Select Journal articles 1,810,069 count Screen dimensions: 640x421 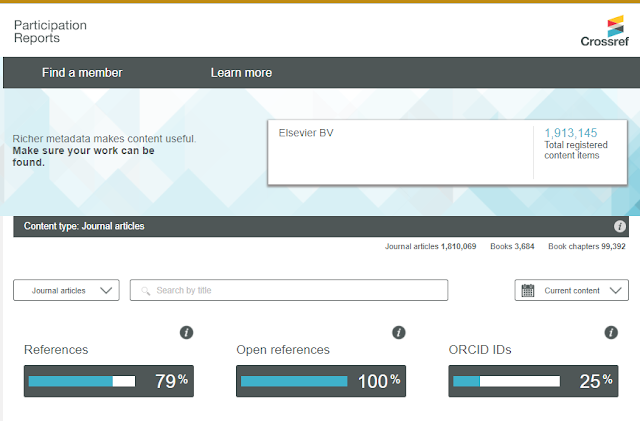tap(430, 247)
